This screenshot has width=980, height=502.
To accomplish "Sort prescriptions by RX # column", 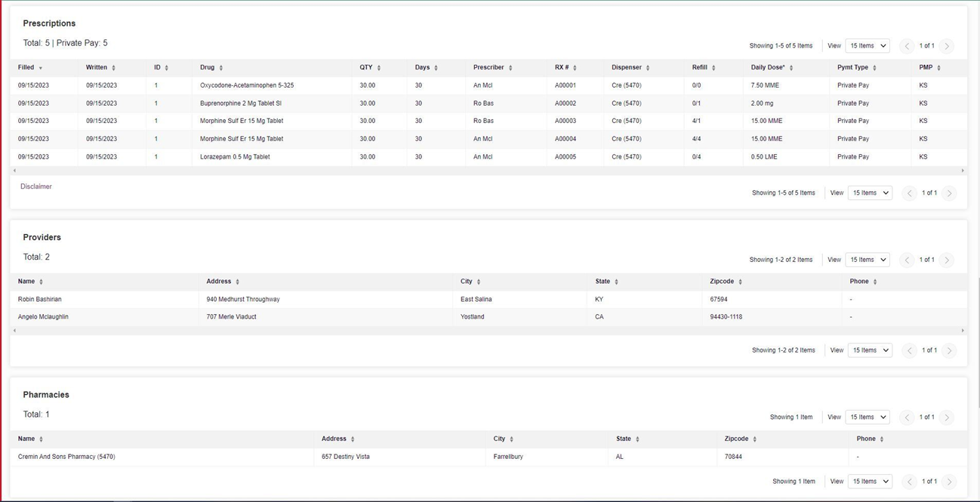I will point(566,68).
